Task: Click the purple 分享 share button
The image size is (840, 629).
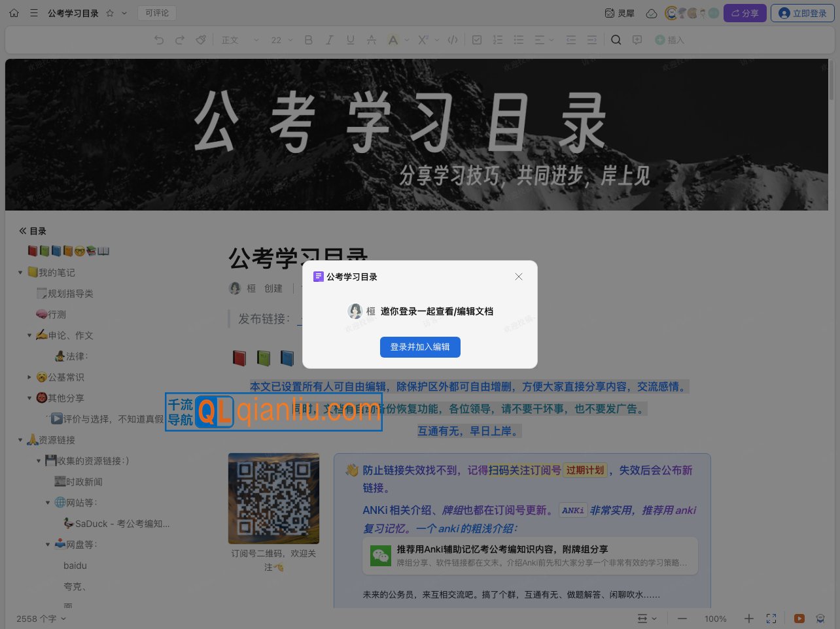Action: click(744, 12)
